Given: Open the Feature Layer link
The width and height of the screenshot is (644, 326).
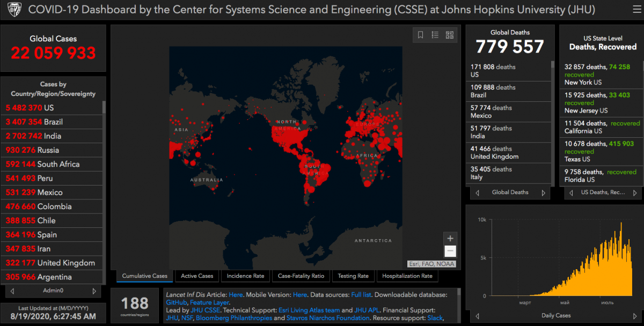Looking at the screenshot, I should pyautogui.click(x=210, y=302).
